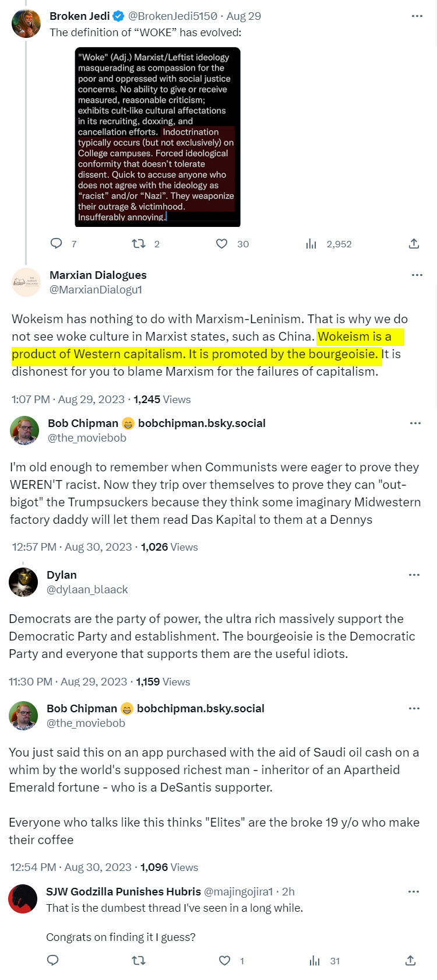Reply to SJW Godzilla's tweet
The height and width of the screenshot is (980, 437).
point(53,960)
